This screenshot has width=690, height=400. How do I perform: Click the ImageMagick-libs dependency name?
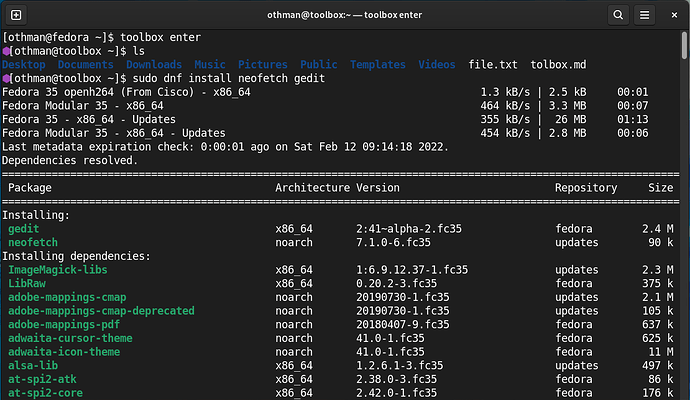click(x=57, y=270)
